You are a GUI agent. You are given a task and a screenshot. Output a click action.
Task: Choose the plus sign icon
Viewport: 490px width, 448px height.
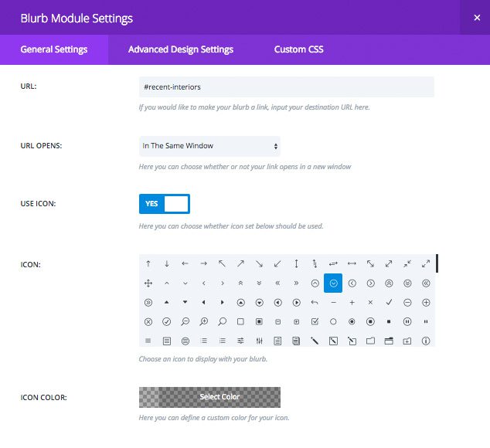tap(352, 302)
